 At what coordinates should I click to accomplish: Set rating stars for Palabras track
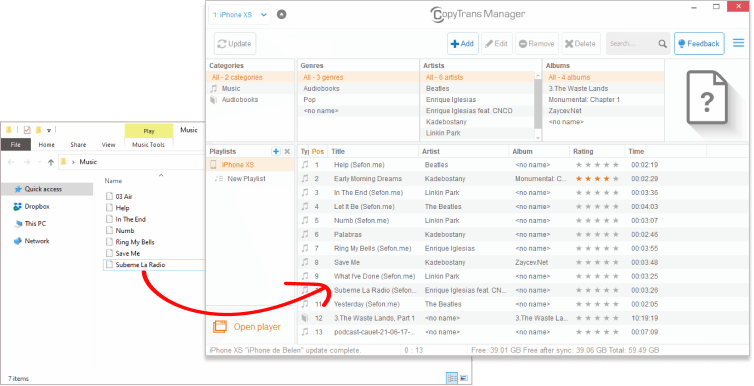597,235
